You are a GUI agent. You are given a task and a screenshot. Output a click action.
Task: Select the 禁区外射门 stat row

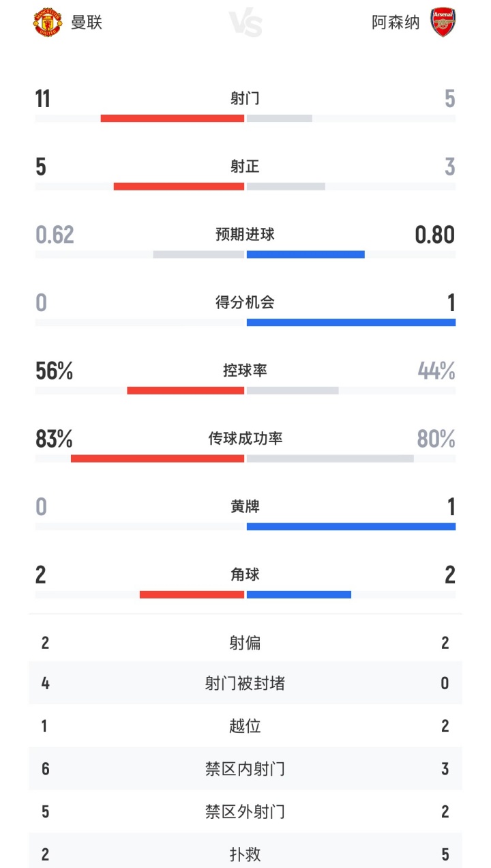click(x=245, y=812)
